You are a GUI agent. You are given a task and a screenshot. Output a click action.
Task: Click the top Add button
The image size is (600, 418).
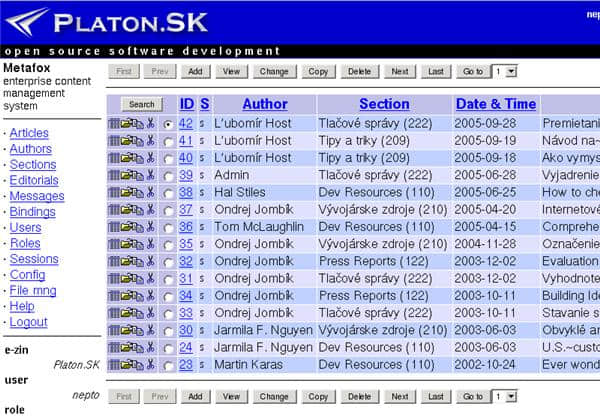[x=195, y=72]
